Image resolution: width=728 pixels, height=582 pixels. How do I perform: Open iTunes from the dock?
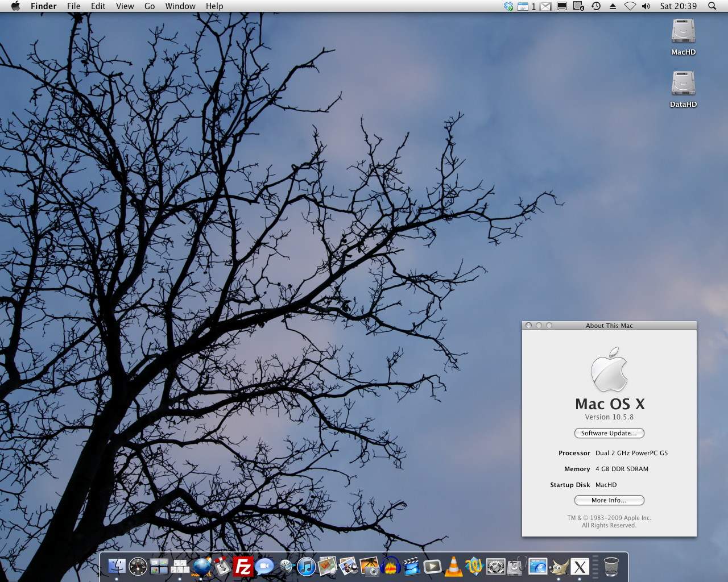[306, 566]
